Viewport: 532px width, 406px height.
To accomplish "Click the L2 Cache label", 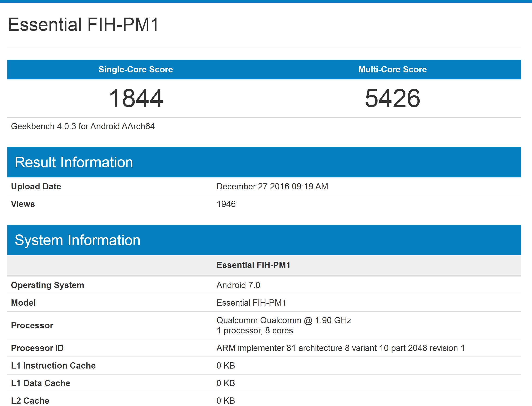I will point(30,401).
